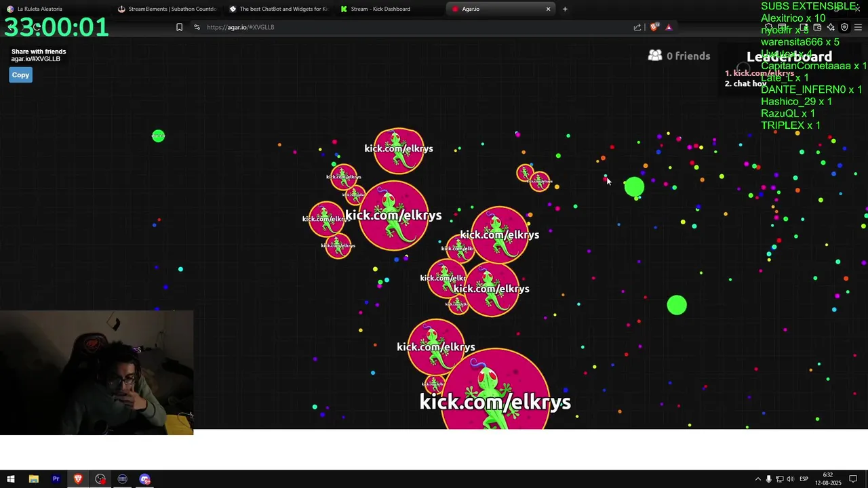The image size is (868, 488).
Task: Click the microphone tray icon
Action: click(x=768, y=479)
